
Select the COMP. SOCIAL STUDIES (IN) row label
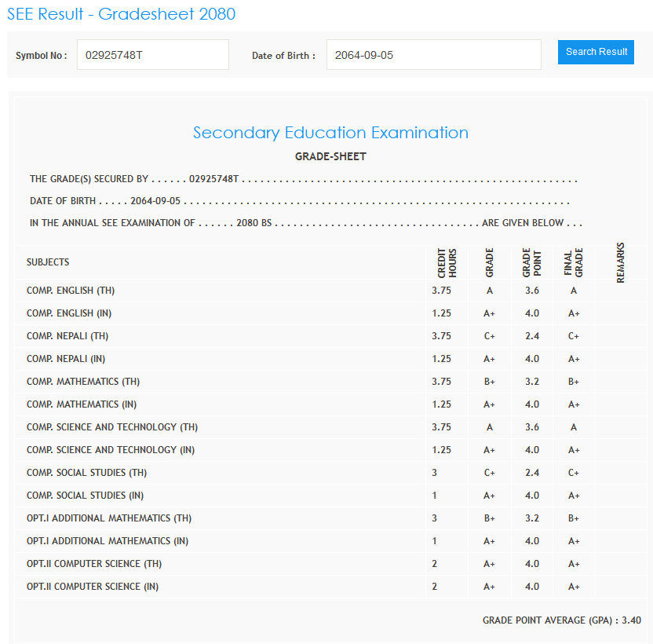point(85,496)
